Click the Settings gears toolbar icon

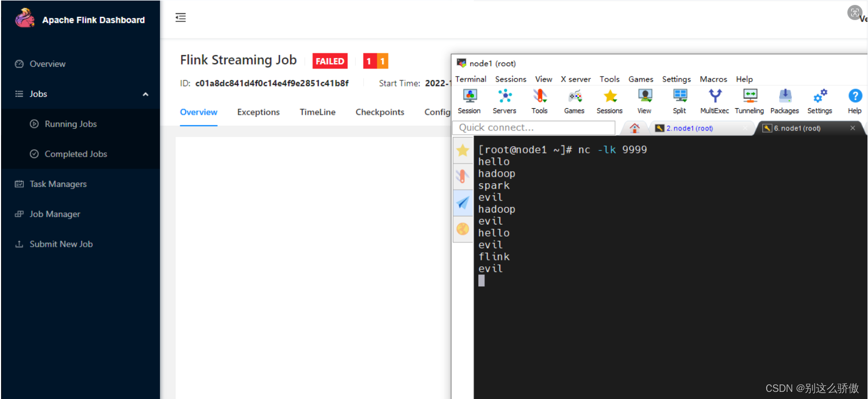(x=820, y=101)
